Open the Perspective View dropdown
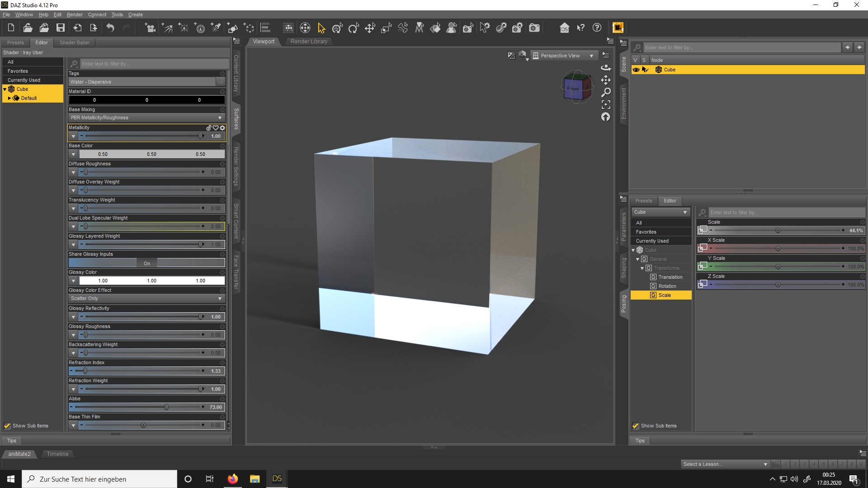Screen dimensions: 868x488 pyautogui.click(x=563, y=56)
